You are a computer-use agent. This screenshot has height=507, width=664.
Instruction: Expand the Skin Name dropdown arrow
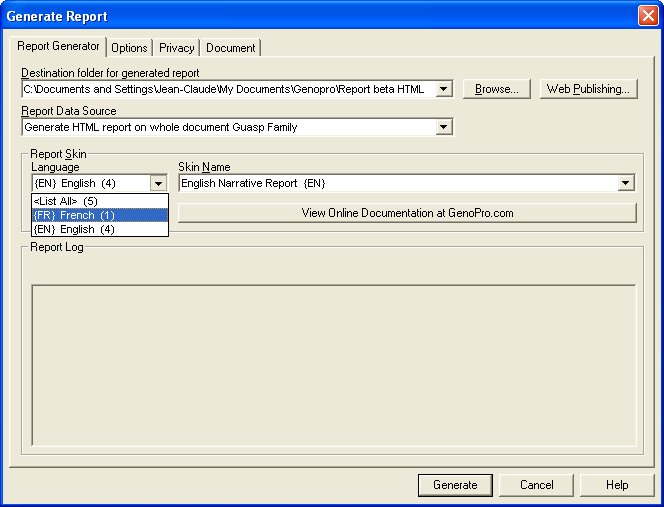click(x=626, y=183)
